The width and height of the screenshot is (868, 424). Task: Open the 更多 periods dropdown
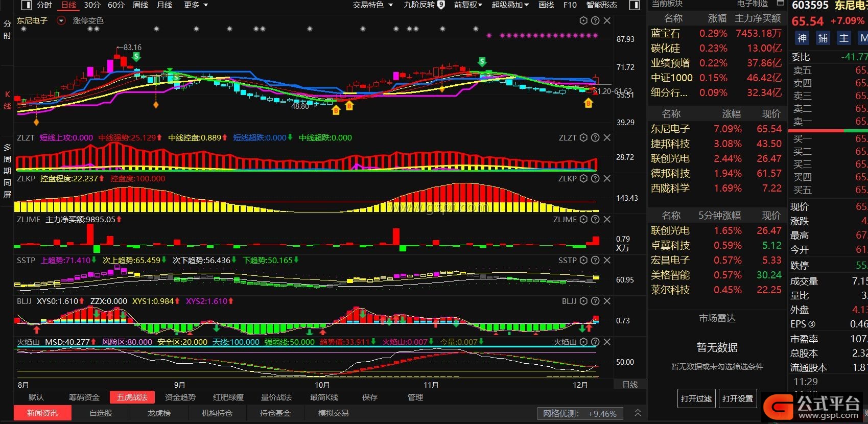[196, 5]
